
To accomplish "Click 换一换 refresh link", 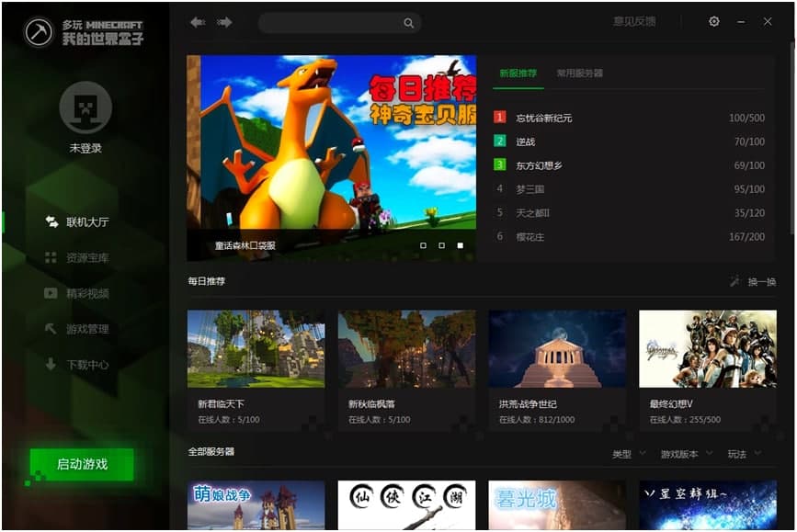I will 762,281.
